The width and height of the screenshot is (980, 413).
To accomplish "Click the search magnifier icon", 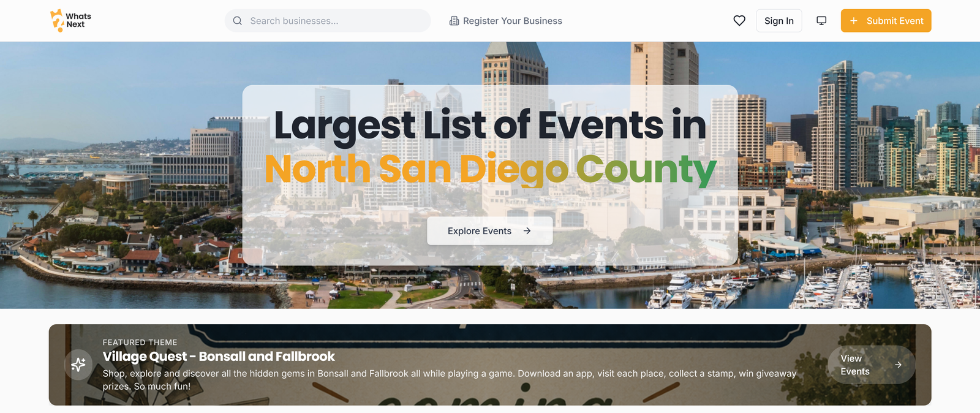I will tap(238, 21).
